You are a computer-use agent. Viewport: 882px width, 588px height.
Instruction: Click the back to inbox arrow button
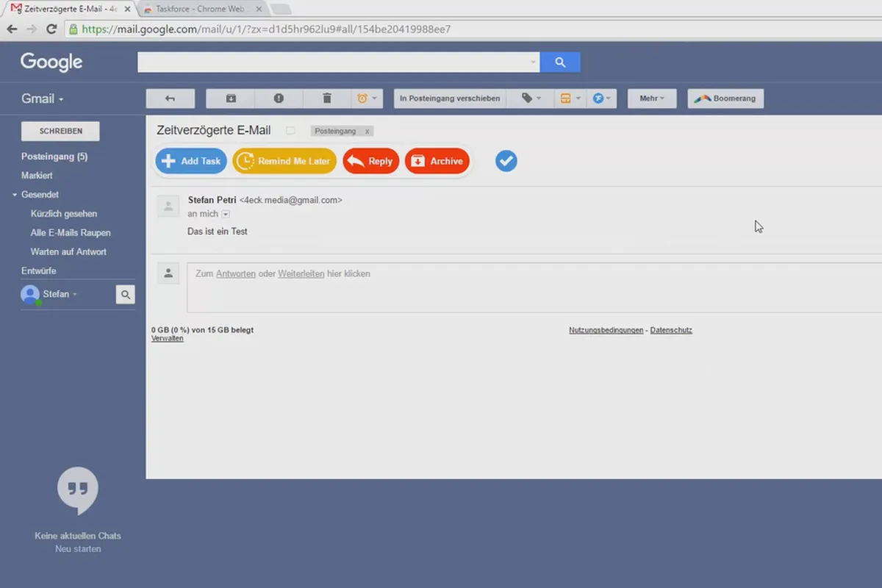[171, 98]
